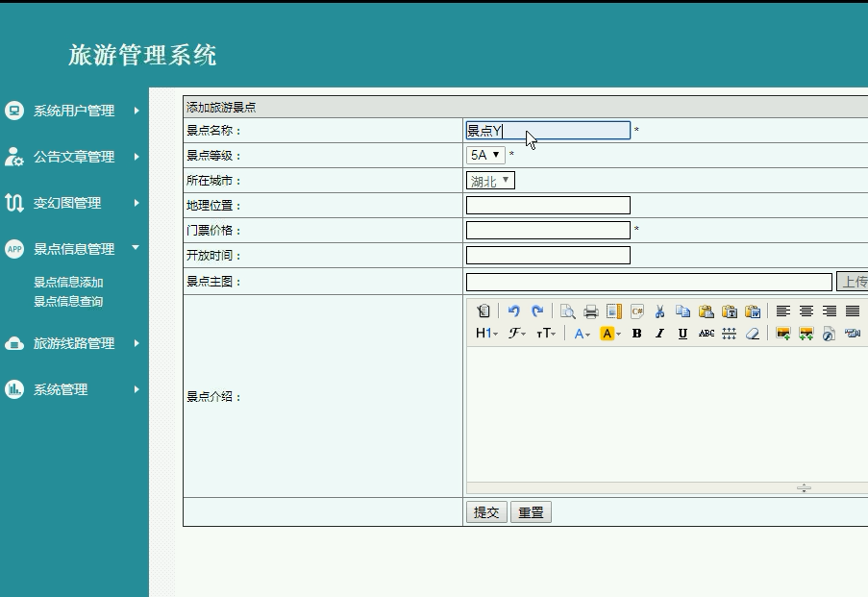Viewport: 868px width, 597px height.
Task: Apply strikethrough (ABC) formatting
Action: pos(707,334)
